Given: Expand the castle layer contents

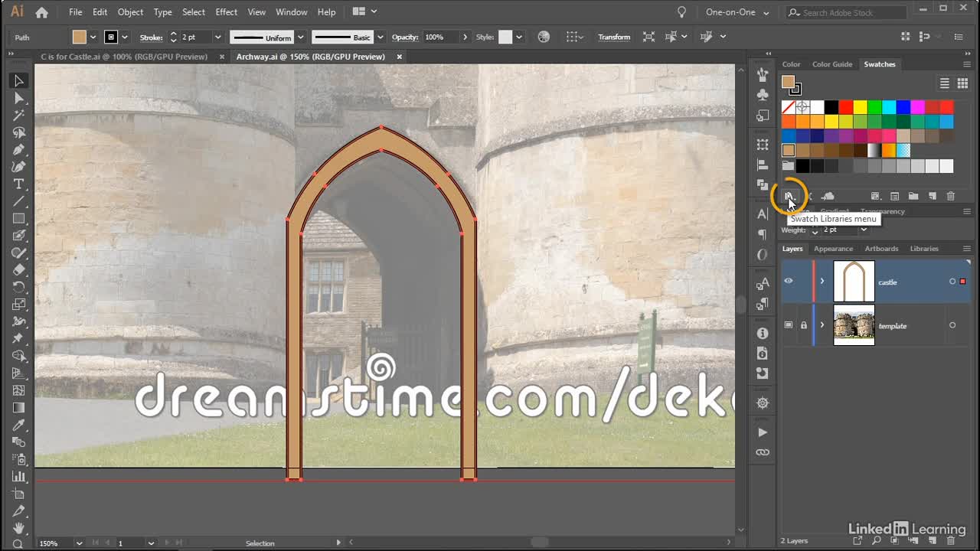Looking at the screenshot, I should (822, 282).
